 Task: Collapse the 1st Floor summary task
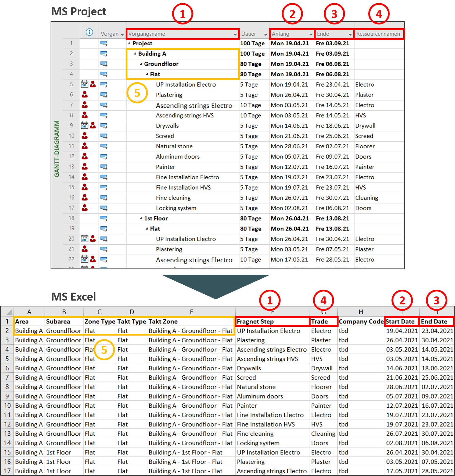coord(141,218)
